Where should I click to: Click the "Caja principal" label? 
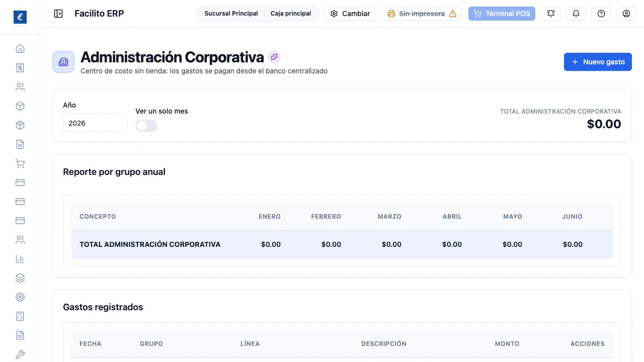click(291, 14)
